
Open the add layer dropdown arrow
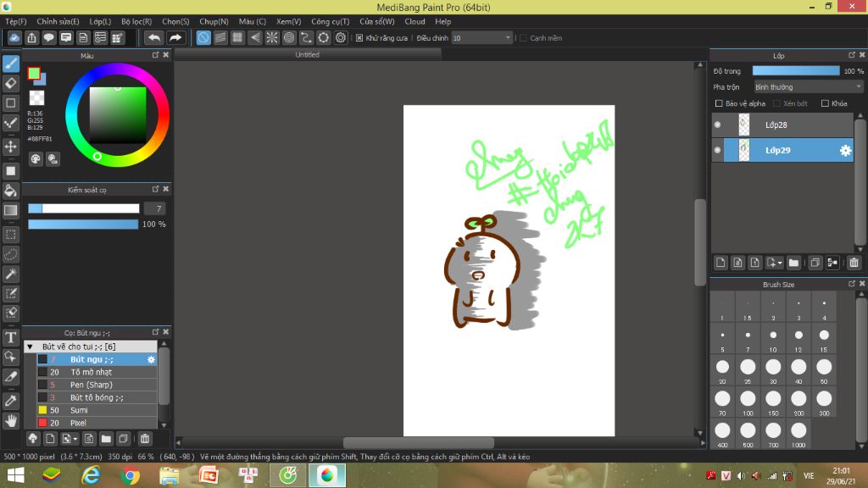click(x=780, y=263)
